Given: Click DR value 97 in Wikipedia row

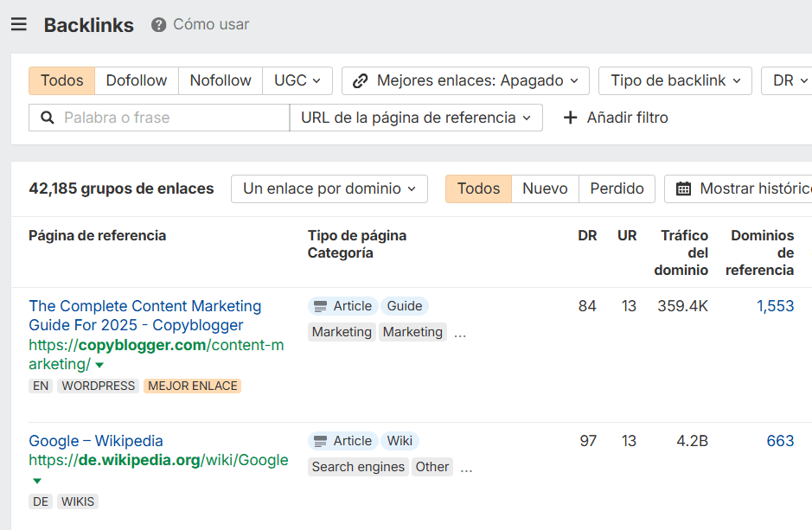Looking at the screenshot, I should [x=588, y=441].
